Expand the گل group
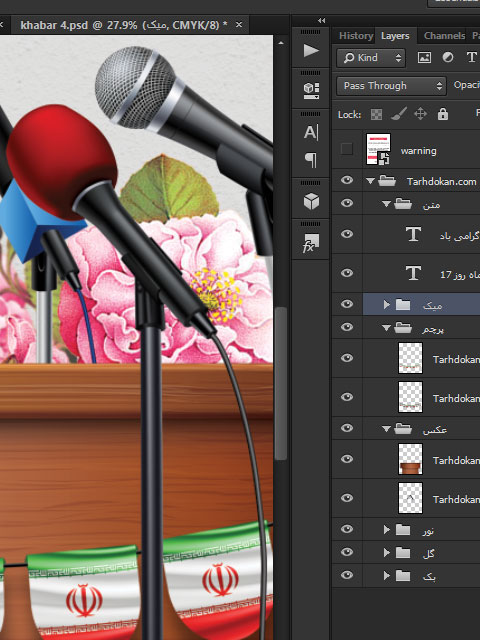Image resolution: width=480 pixels, height=640 pixels. coord(387,553)
